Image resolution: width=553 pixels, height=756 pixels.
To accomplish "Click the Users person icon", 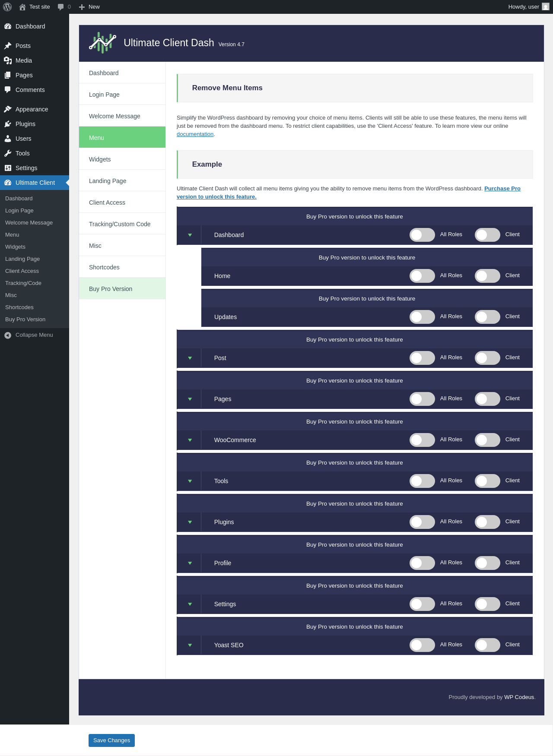I will click(x=8, y=139).
